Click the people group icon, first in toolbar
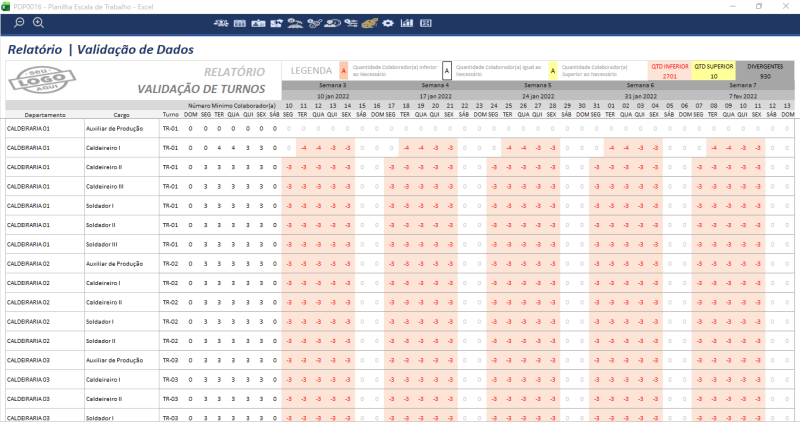Image resolution: width=800 pixels, height=422 pixels. pos(221,23)
